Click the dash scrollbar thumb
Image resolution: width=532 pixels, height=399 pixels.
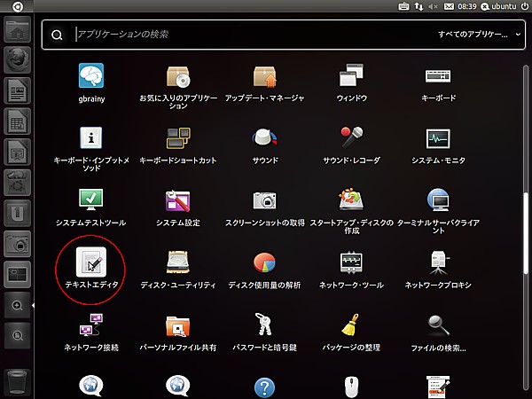pyautogui.click(x=526, y=232)
